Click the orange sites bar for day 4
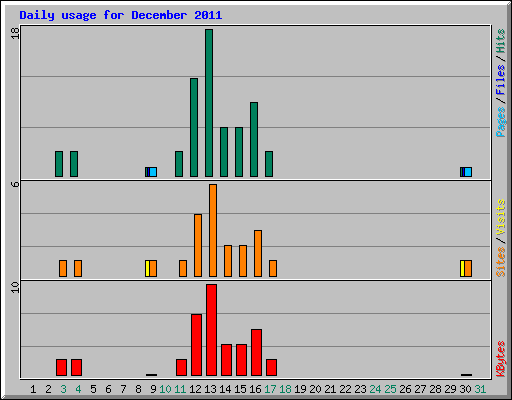Viewport: 512px width, 400px height. tap(78, 268)
